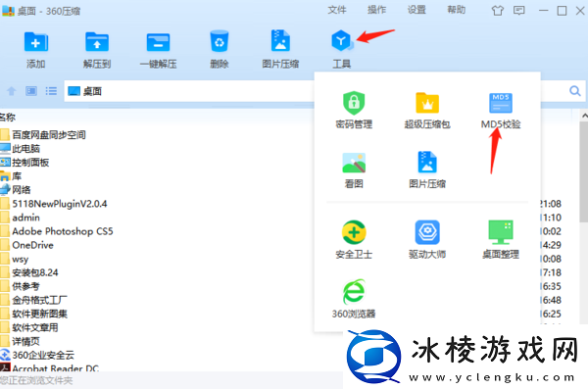588x389 pixels.
Task: Click the up-one-level arrow icon
Action: (12, 91)
